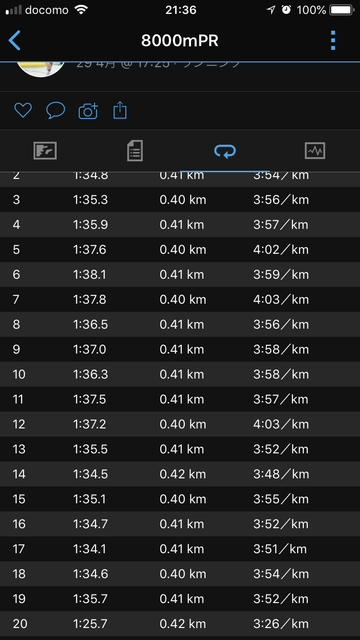Switch to the overview map tab
The image size is (360, 640).
click(x=45, y=151)
